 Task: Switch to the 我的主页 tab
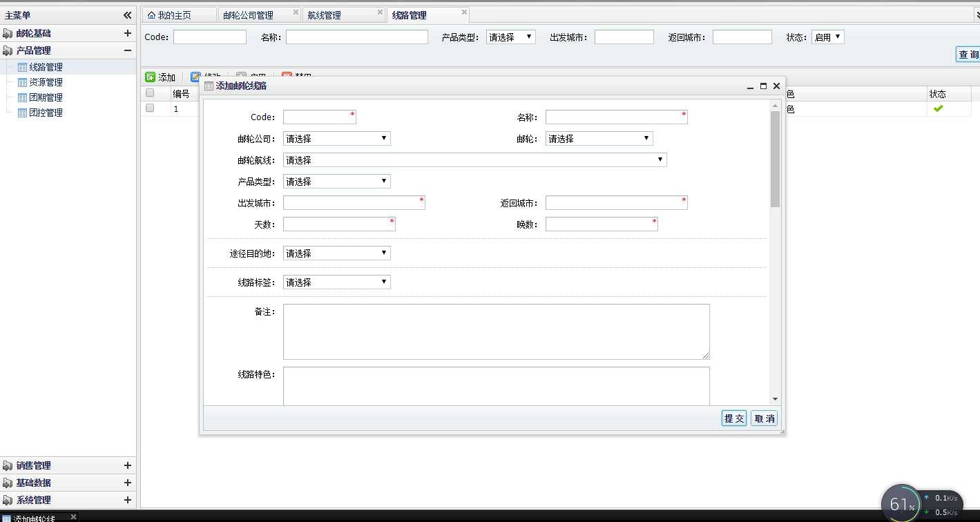(x=179, y=14)
